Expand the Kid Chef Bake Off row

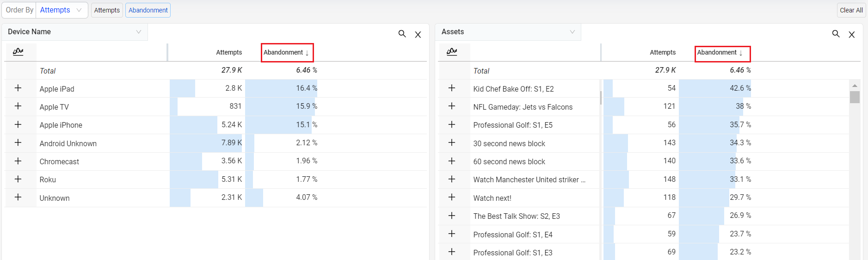point(452,88)
